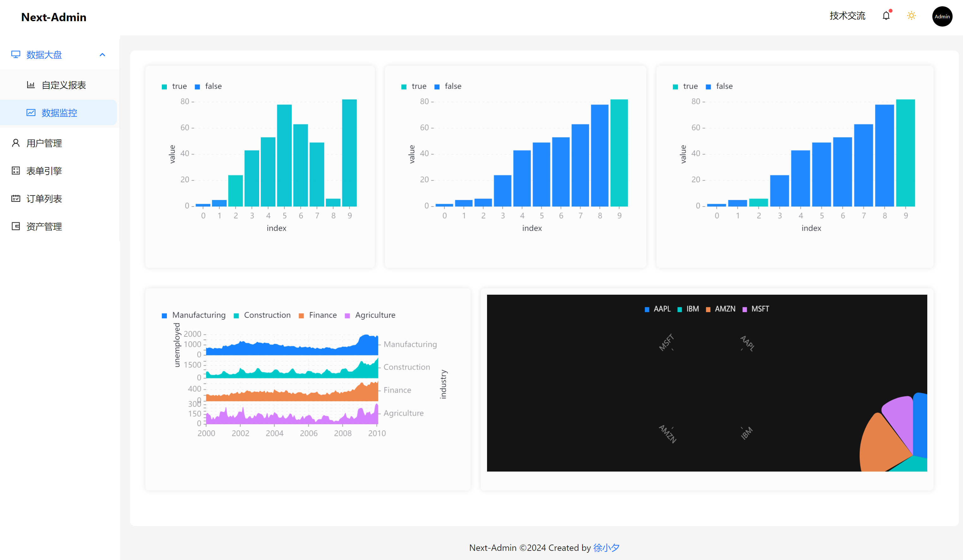Click the Next-Admin logo title

click(54, 17)
